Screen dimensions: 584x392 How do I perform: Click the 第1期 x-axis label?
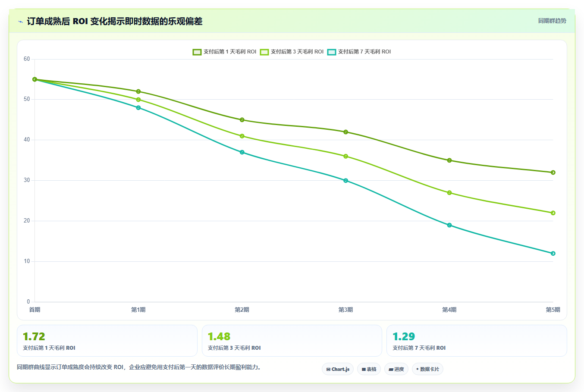click(138, 310)
